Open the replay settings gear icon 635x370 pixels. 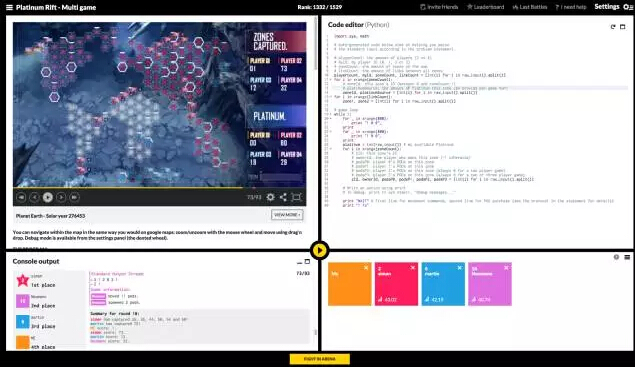[x=271, y=197]
